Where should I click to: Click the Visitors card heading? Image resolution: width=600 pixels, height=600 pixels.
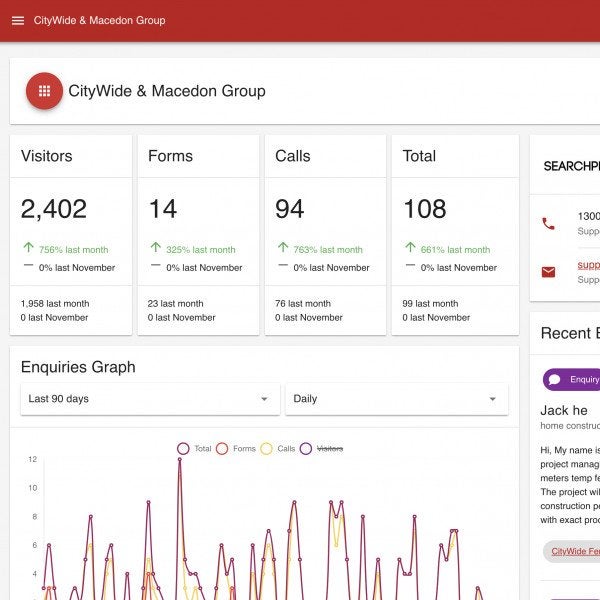coord(47,156)
